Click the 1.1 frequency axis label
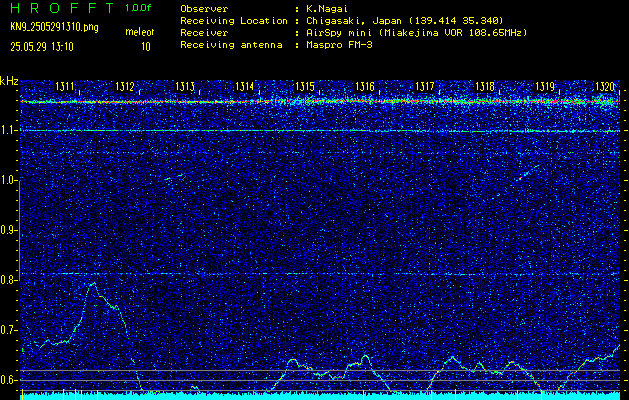 click(8, 130)
